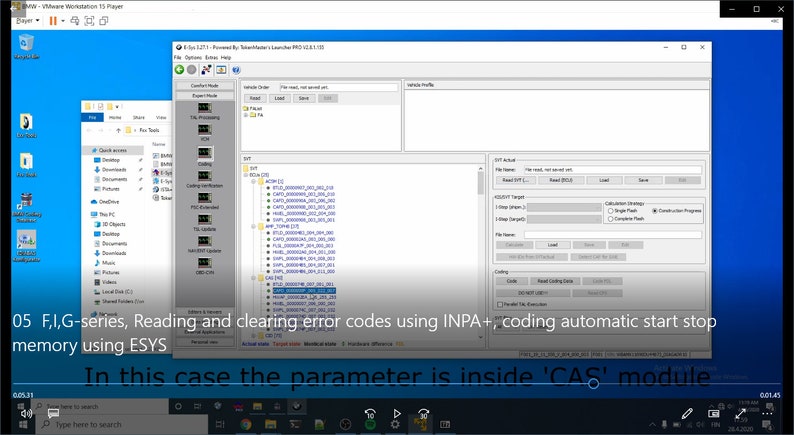Open the TAL-Processing module icon
Viewport: 794px width, 435px height.
205,108
